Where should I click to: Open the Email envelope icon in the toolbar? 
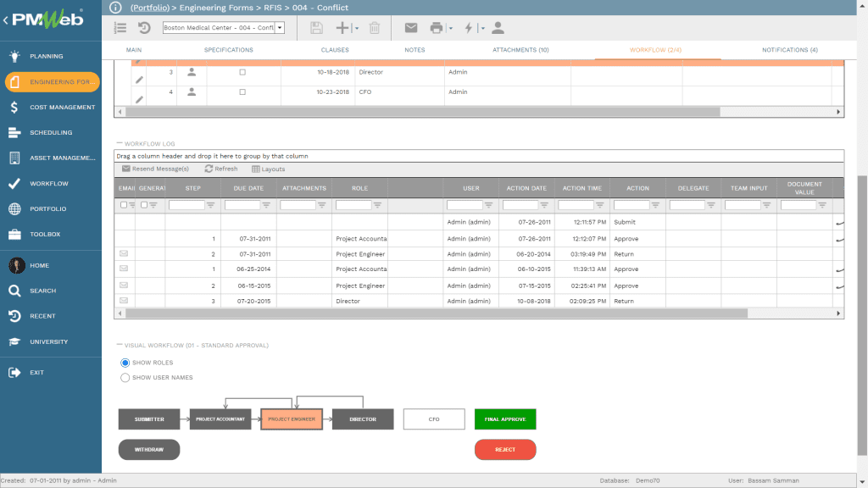point(411,27)
